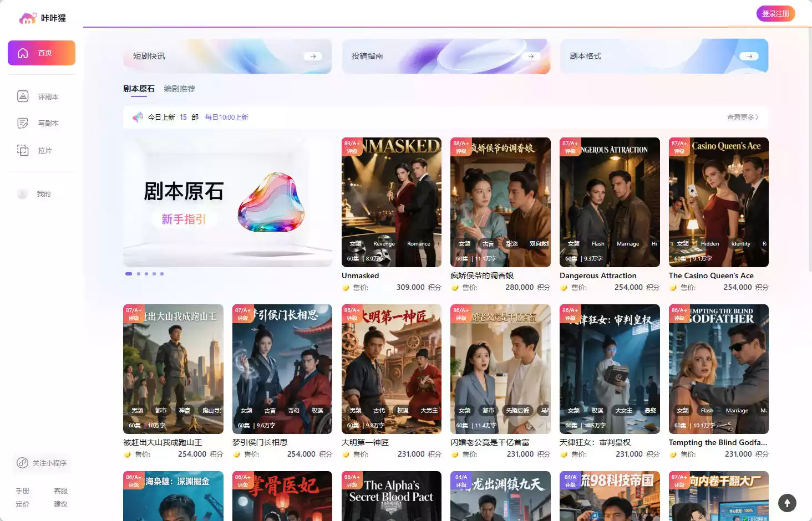The height and width of the screenshot is (521, 812).
Task: Click the title '疯娇侯爷的调香娘'
Action: (482, 275)
